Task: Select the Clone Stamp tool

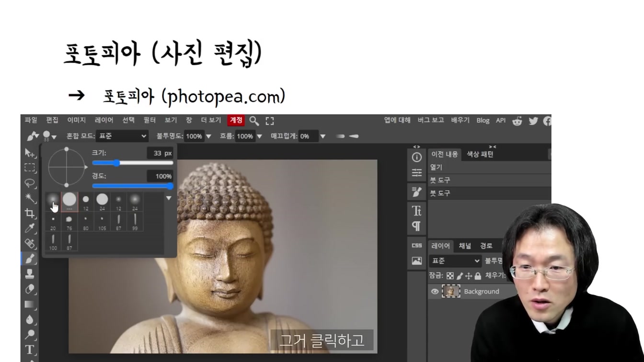Action: (x=30, y=274)
